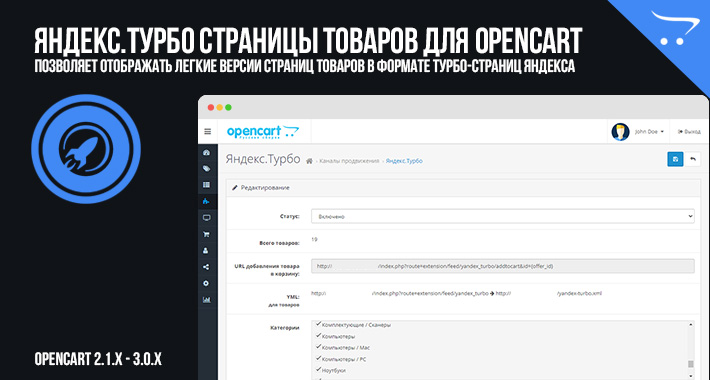710x380 pixels.
Task: Open the table grid icon in the sidebar
Action: pos(207,185)
